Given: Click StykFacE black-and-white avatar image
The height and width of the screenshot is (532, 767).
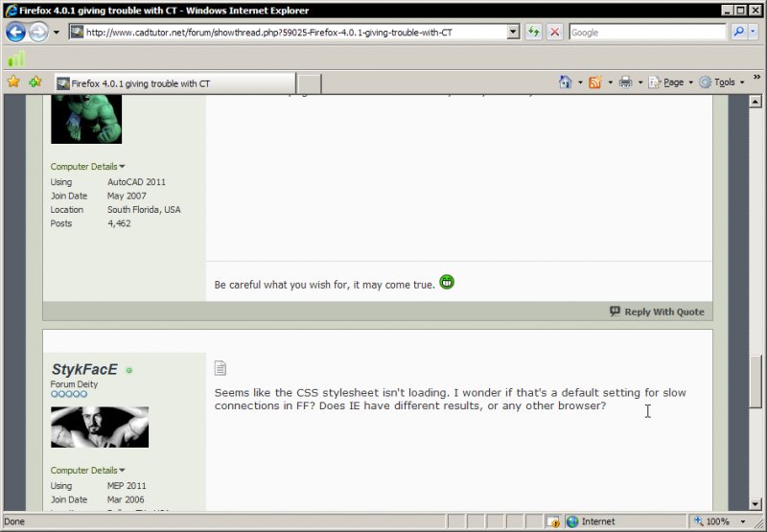Looking at the screenshot, I should click(100, 427).
